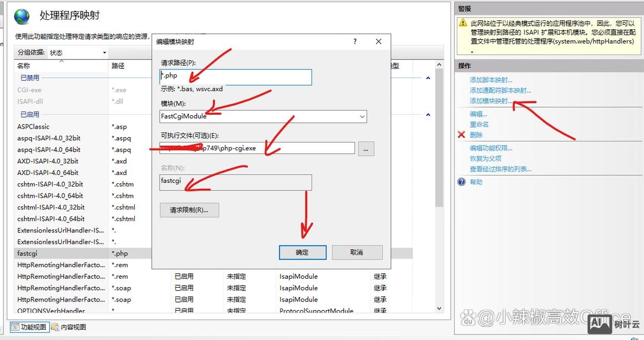Click the ... browse button beside the executable path

coord(366,148)
